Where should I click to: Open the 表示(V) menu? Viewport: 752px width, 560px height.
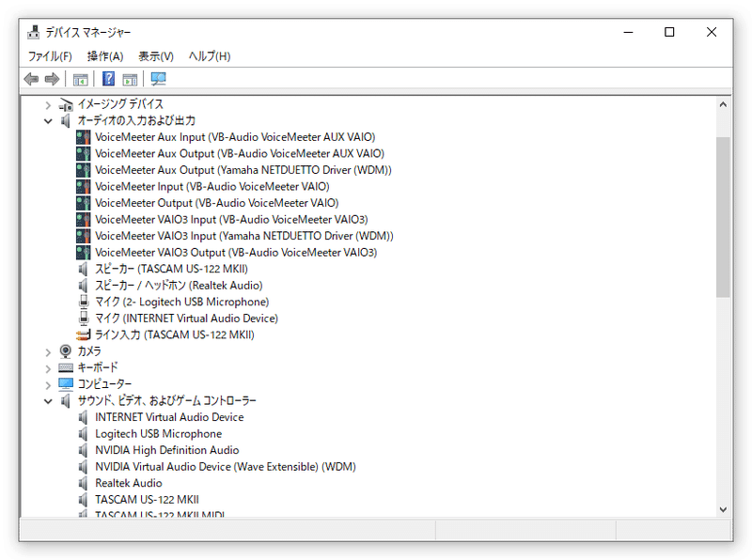pos(156,56)
